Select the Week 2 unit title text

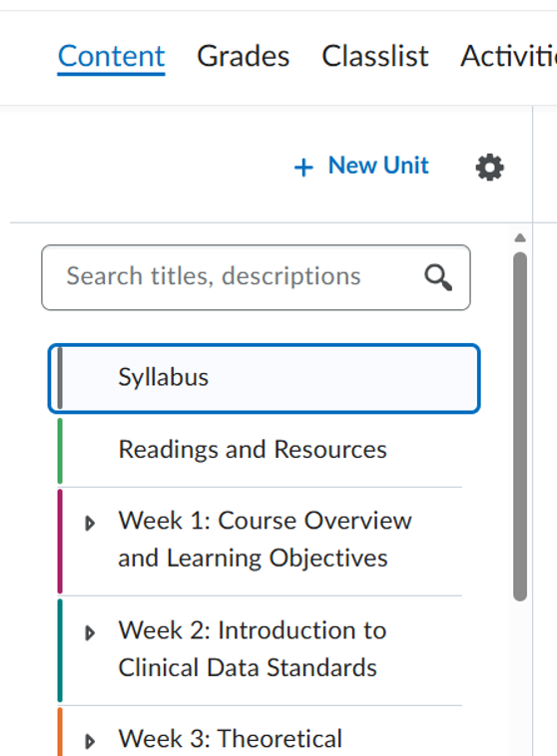(x=253, y=649)
